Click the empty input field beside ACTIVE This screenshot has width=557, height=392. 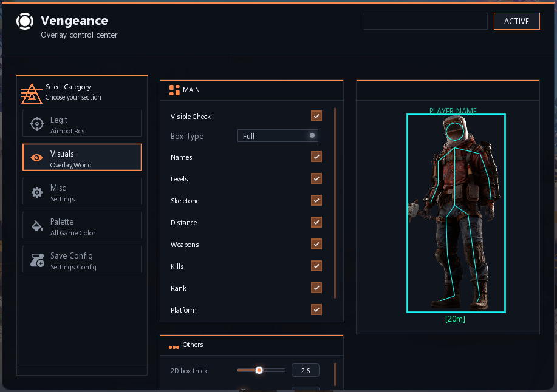point(426,21)
